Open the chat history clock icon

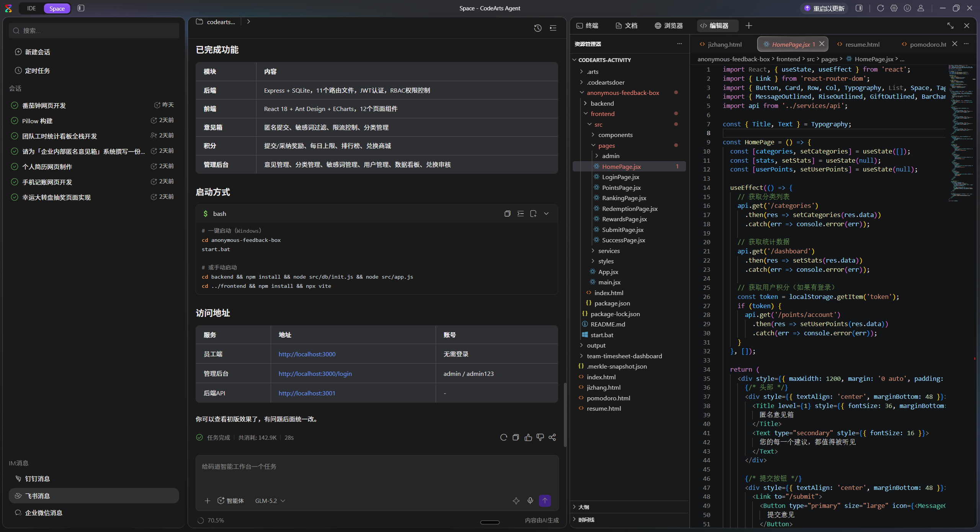[537, 28]
